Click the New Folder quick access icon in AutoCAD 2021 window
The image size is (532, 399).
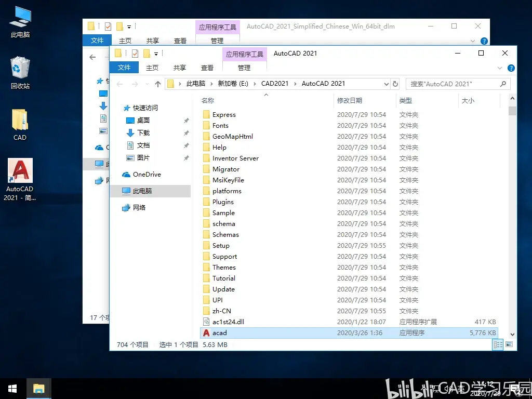pyautogui.click(x=147, y=54)
